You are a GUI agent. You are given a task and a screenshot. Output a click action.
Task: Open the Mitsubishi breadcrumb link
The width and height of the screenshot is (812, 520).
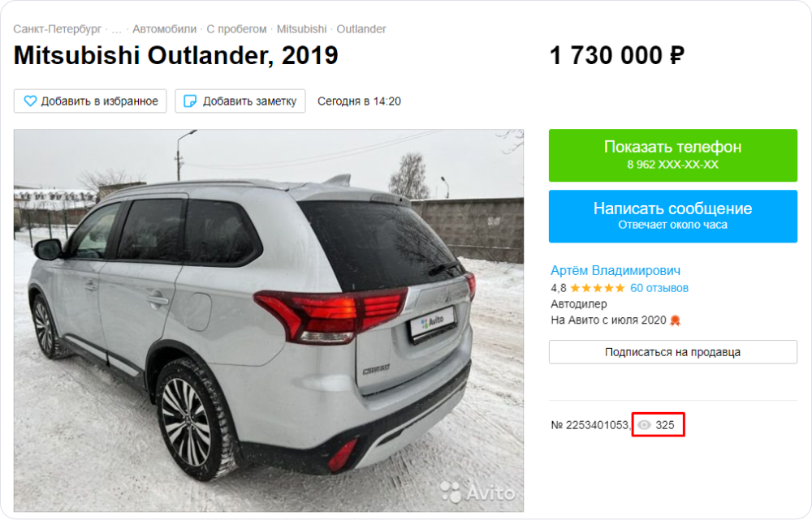pyautogui.click(x=301, y=29)
